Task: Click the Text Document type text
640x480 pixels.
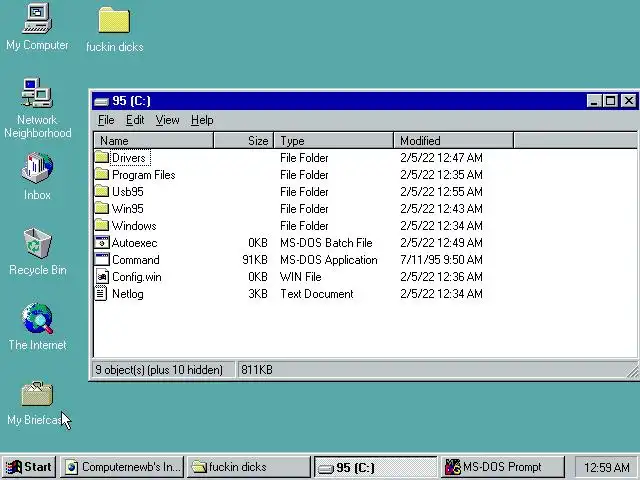Action: (x=317, y=294)
